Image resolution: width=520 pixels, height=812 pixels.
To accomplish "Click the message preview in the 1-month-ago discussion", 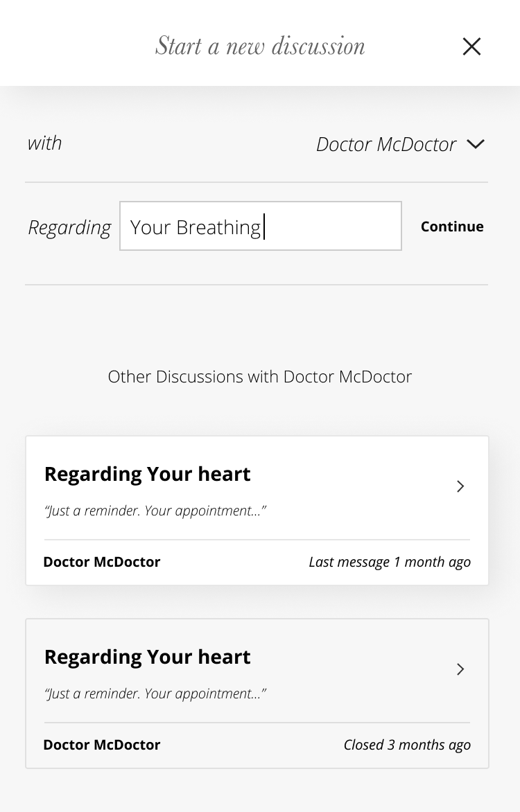I will pos(155,511).
